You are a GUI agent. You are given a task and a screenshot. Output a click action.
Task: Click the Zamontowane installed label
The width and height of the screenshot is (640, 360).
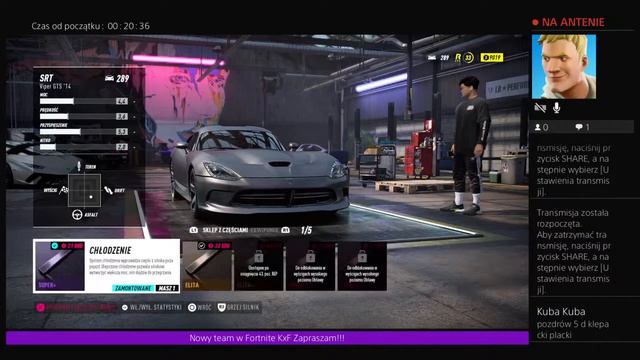point(133,288)
